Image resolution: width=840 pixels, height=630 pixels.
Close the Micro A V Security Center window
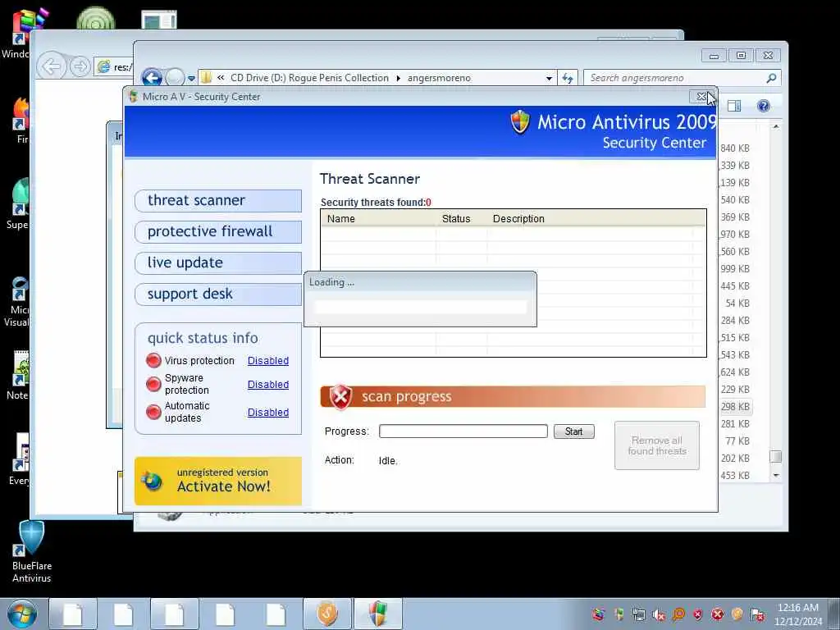pos(701,97)
